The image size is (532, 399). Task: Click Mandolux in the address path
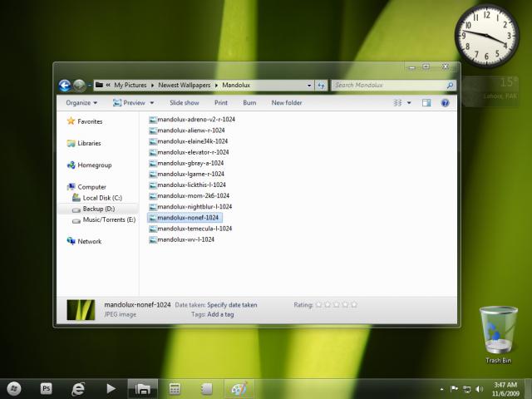(x=236, y=85)
